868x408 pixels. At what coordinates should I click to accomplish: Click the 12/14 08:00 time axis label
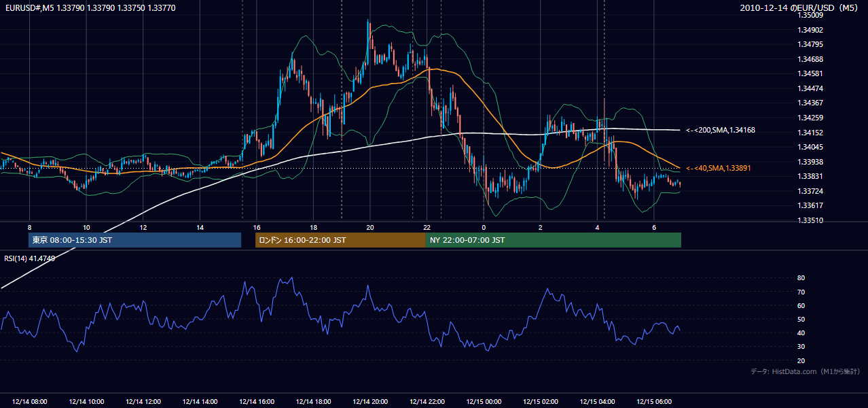tap(29, 402)
